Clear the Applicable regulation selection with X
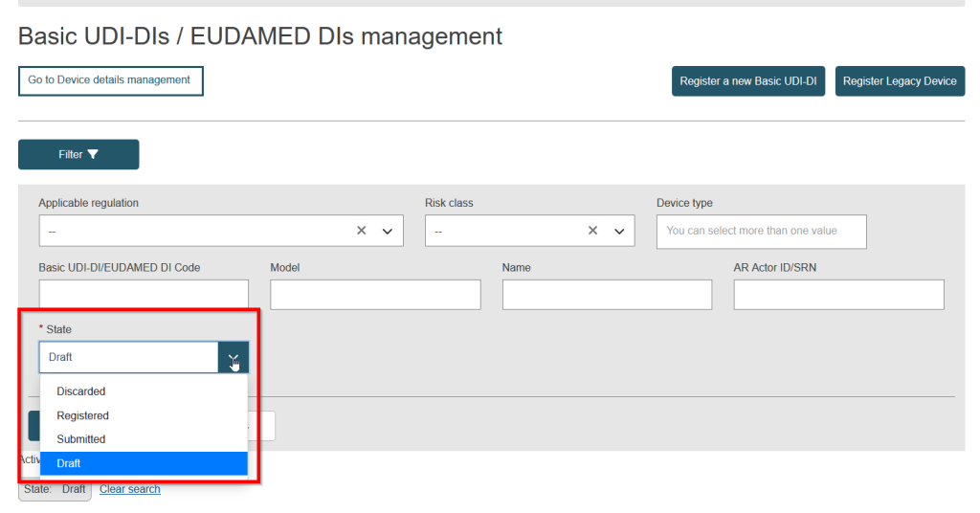 (362, 231)
